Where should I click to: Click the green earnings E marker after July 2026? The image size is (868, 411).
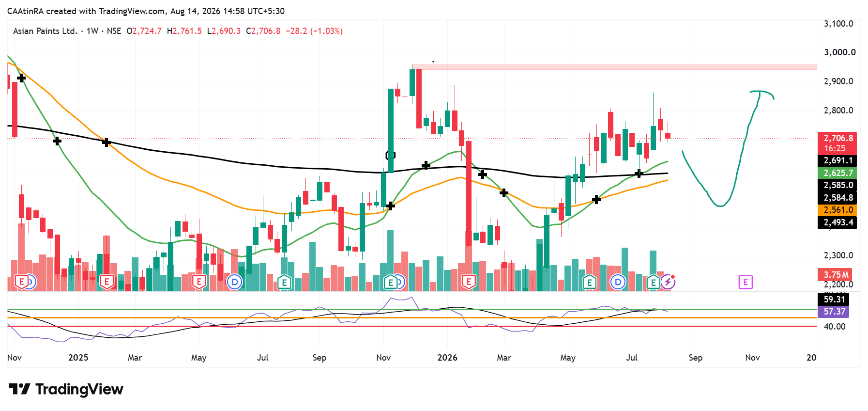click(x=654, y=282)
